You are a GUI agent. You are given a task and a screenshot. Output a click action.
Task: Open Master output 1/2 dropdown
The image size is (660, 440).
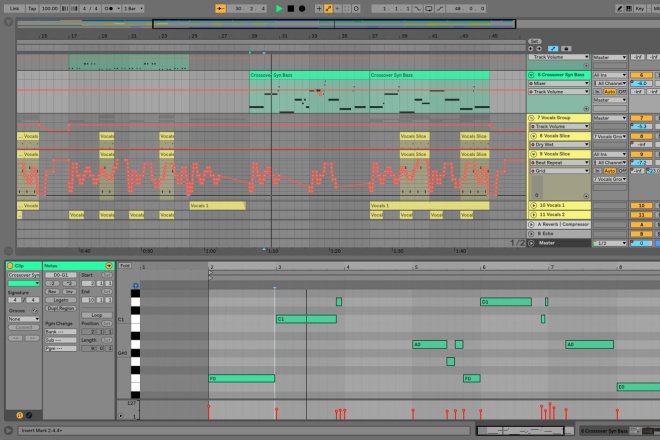point(610,243)
